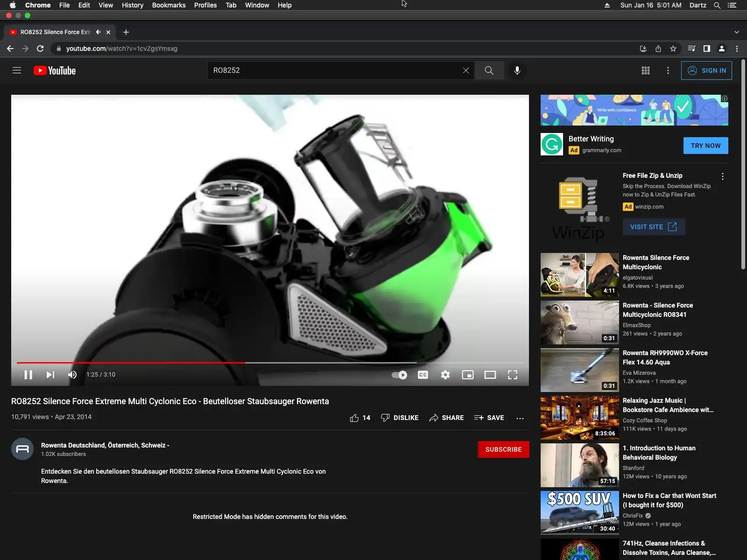Like the video
This screenshot has height=560, width=747.
(360, 418)
